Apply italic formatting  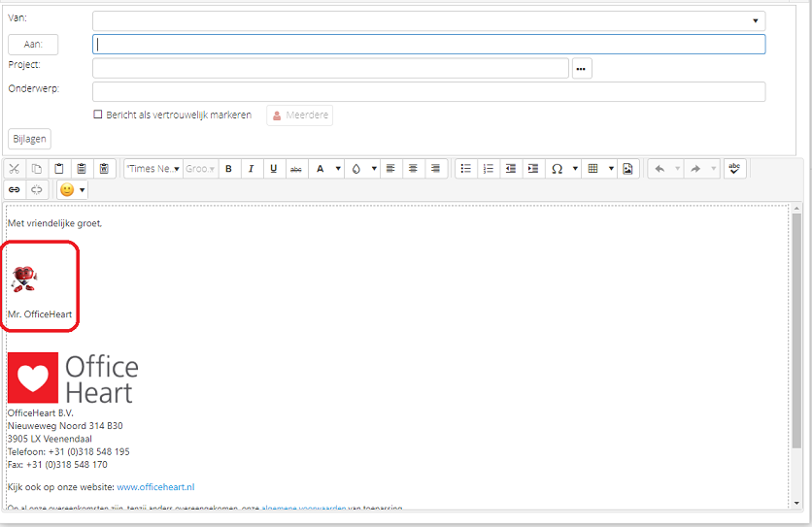coord(251,169)
